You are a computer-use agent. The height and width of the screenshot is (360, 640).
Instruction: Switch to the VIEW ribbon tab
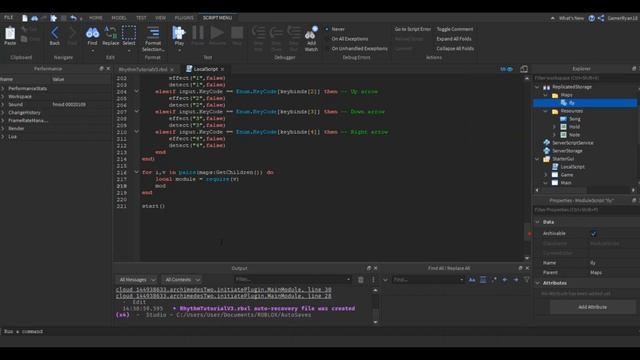(x=160, y=18)
